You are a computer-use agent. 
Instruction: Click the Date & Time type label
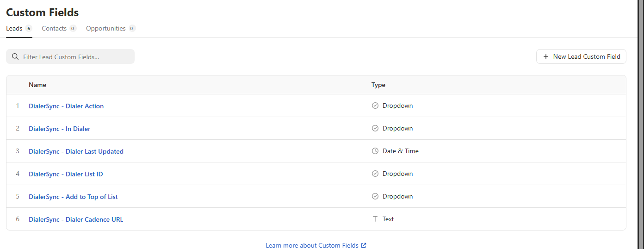401,151
